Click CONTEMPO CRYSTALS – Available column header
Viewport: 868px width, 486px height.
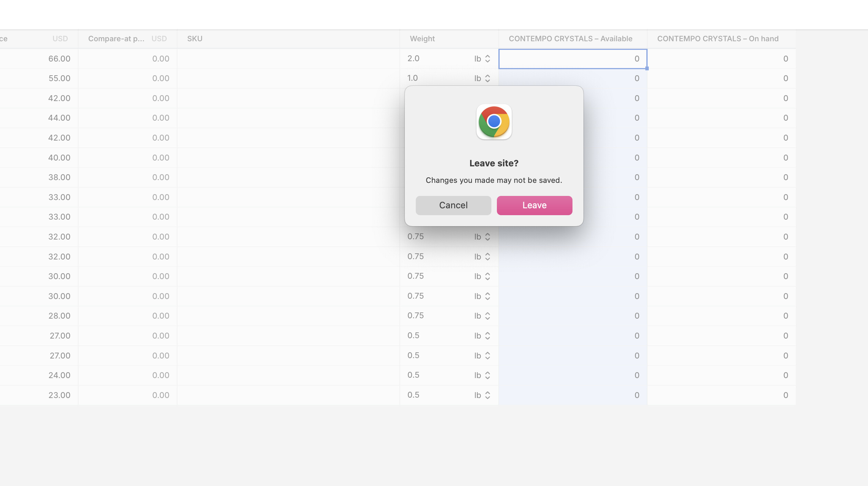click(570, 38)
